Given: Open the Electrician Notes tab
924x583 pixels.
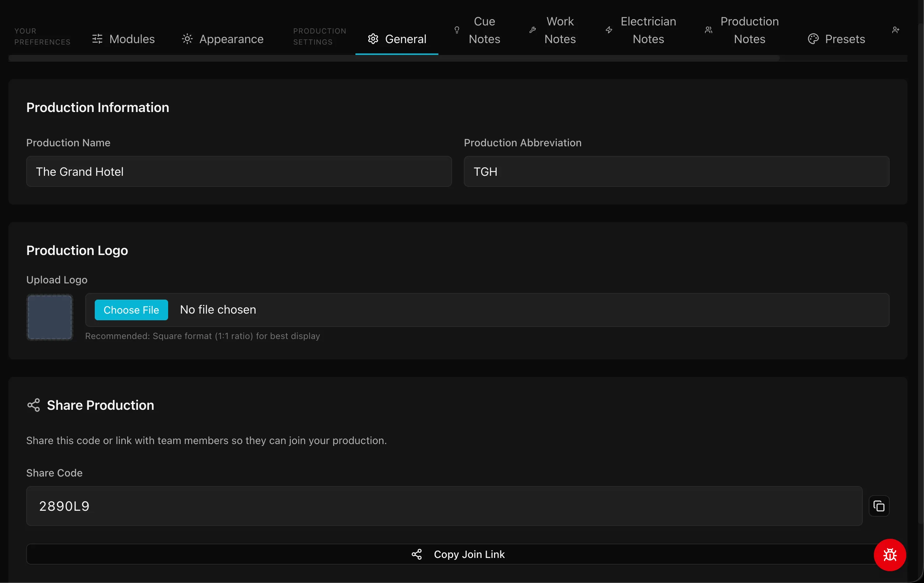Looking at the screenshot, I should pyautogui.click(x=640, y=30).
